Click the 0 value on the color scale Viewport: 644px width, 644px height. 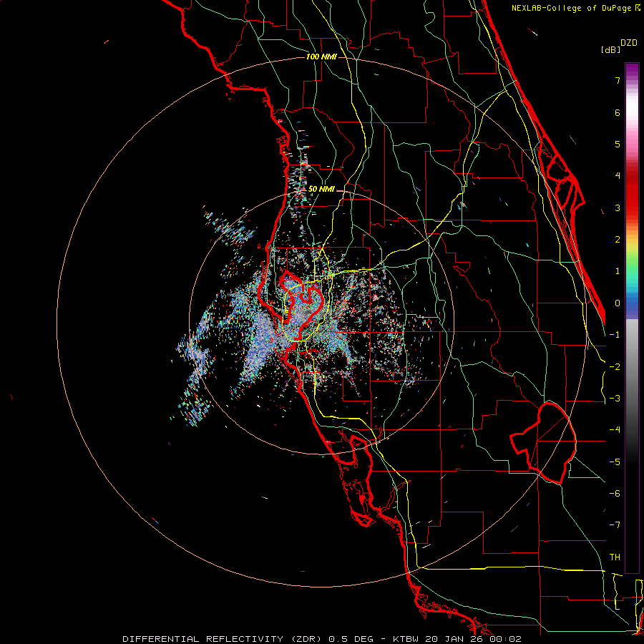point(618,303)
